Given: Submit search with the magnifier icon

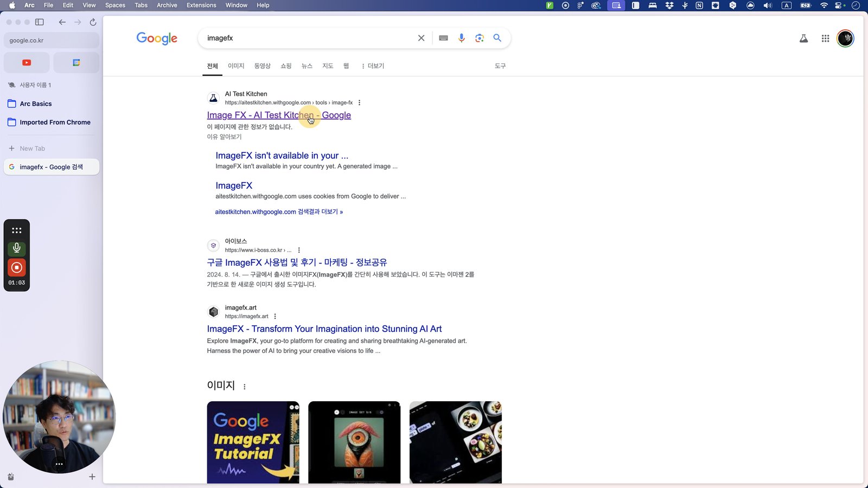Looking at the screenshot, I should (497, 38).
